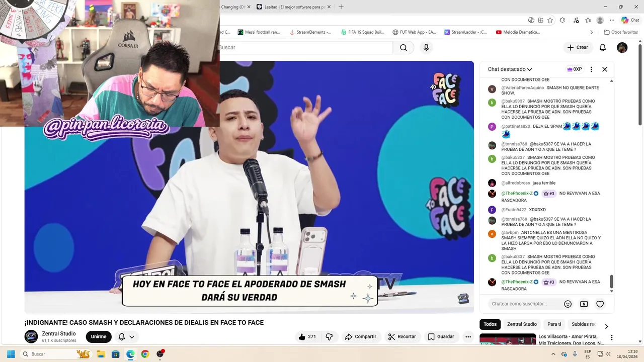
Task: Open Edge extensions puzzle icon
Action: [x=562, y=20]
